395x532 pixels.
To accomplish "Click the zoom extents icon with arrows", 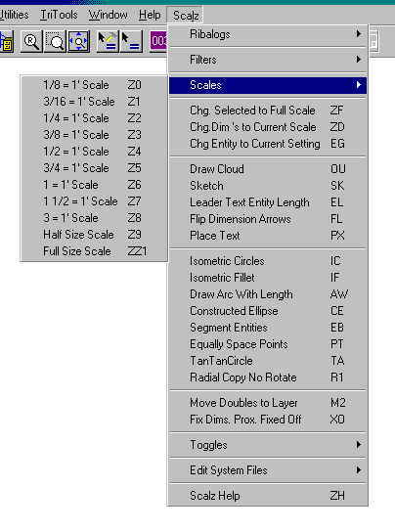I will click(x=79, y=41).
